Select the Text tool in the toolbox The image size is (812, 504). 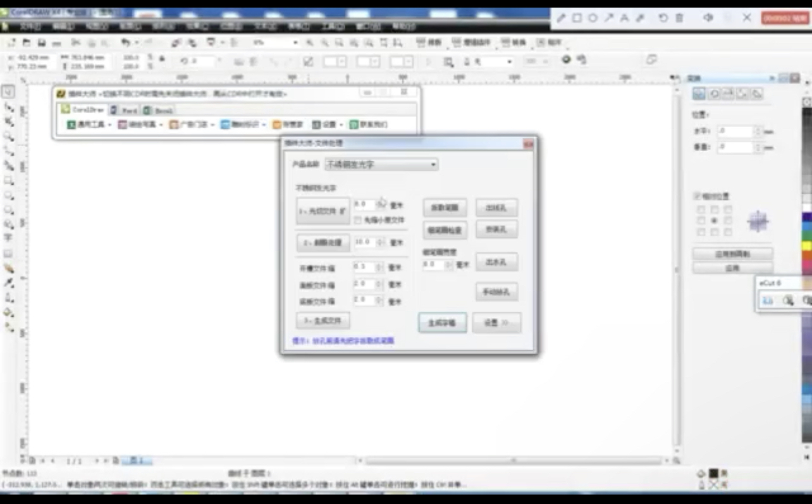8,238
